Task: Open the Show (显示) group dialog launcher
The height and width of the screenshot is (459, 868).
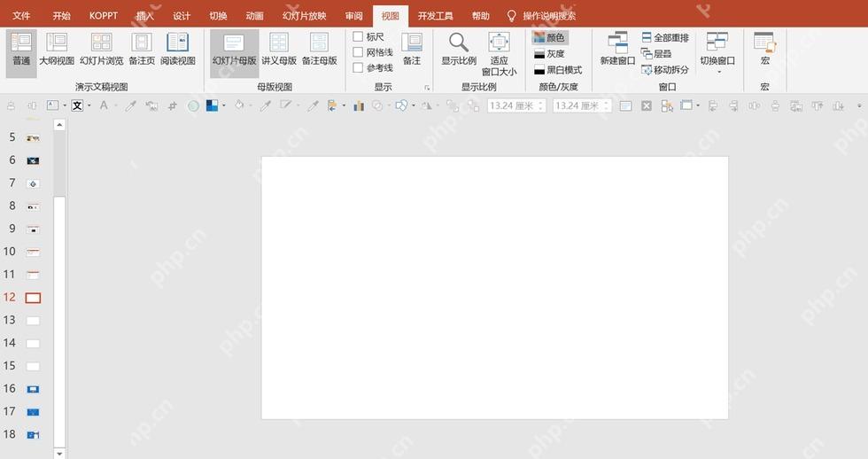Action: pos(427,88)
